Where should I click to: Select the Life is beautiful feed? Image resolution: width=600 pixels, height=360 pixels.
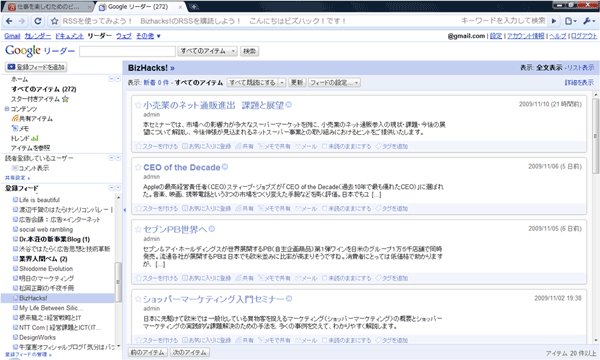pyautogui.click(x=36, y=200)
